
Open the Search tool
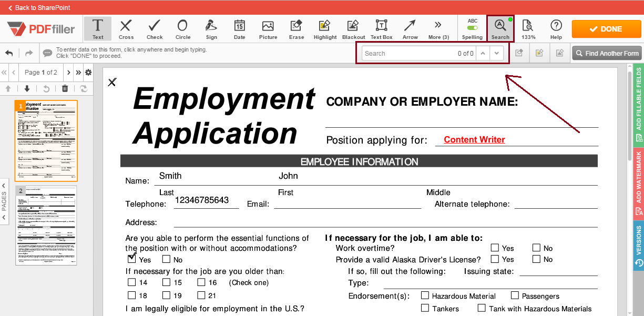pyautogui.click(x=500, y=29)
